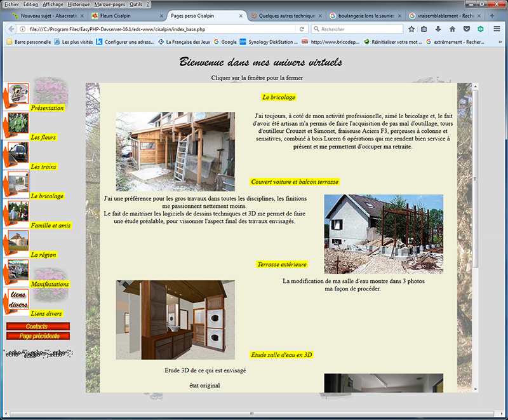
Task: Close the Quelques autres technique tab
Action: [320, 16]
